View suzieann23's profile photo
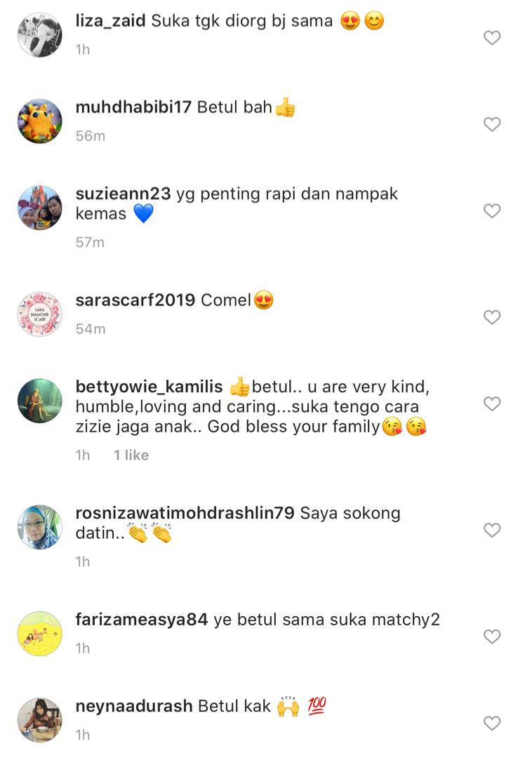 point(39,208)
